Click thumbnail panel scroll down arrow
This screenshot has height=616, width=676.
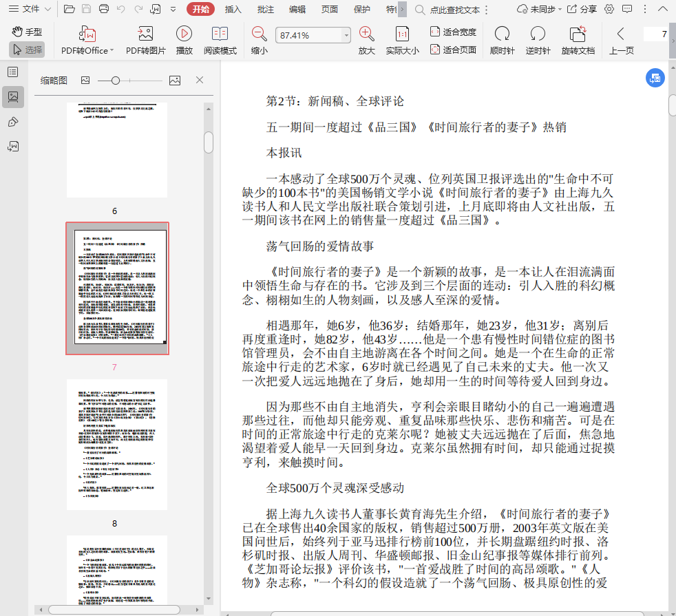point(209,598)
